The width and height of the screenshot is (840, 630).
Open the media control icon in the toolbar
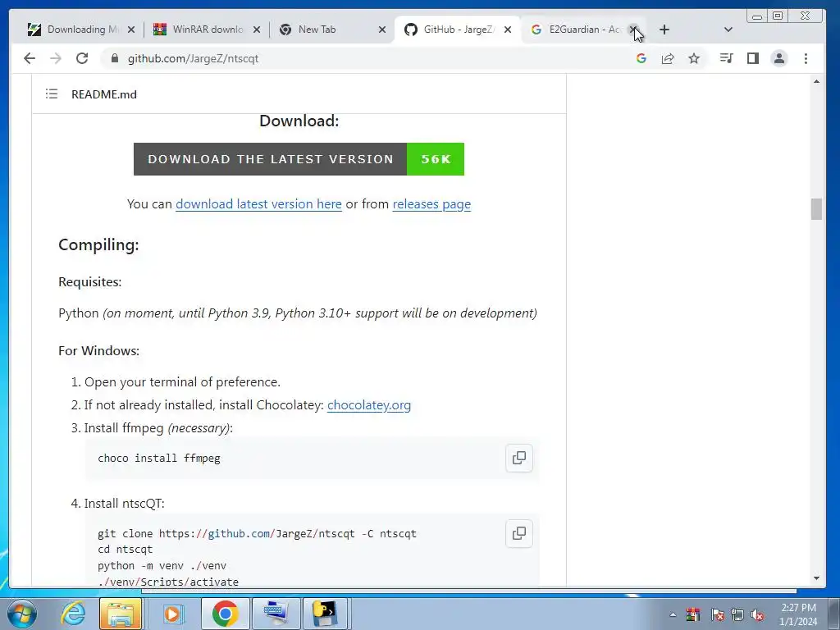[x=727, y=58]
